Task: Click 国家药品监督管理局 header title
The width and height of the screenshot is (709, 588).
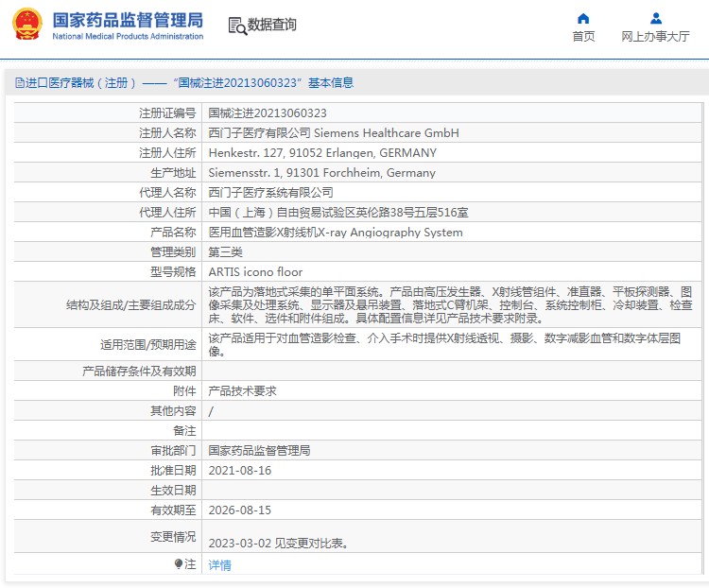Action: coord(128,21)
